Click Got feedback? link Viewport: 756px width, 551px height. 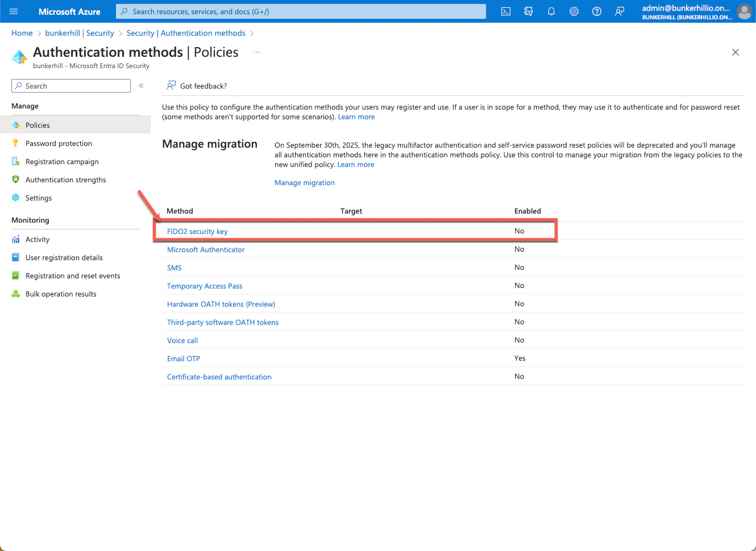pyautogui.click(x=203, y=86)
